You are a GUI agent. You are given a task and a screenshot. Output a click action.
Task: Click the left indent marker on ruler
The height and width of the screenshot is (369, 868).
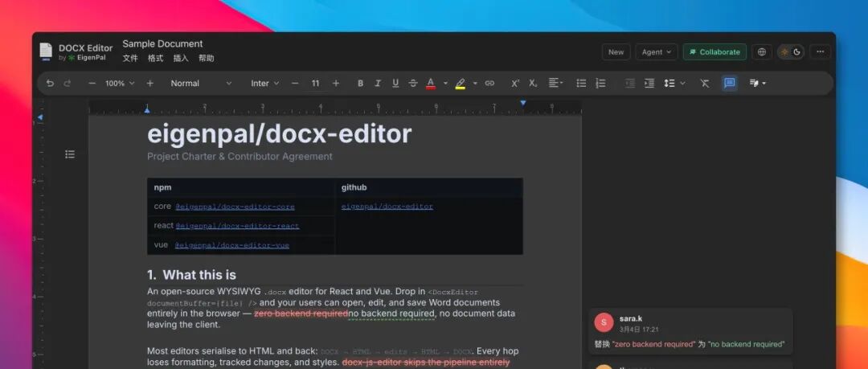[x=147, y=109]
